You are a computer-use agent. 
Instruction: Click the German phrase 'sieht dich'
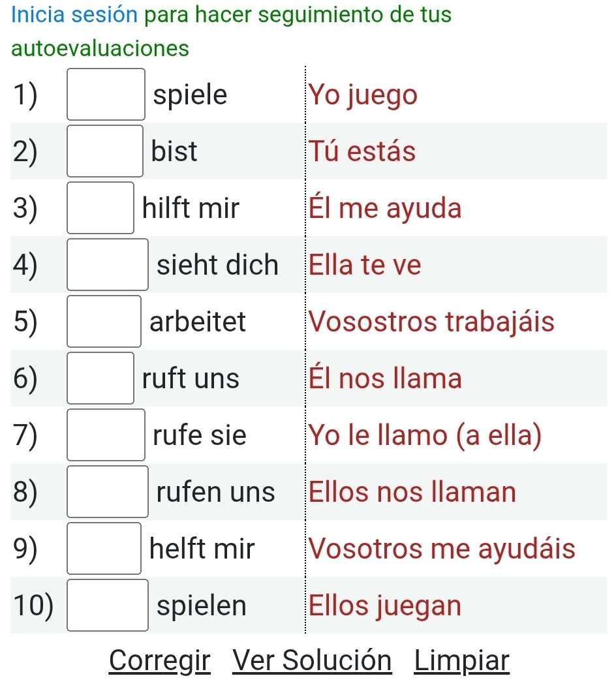pyautogui.click(x=217, y=266)
